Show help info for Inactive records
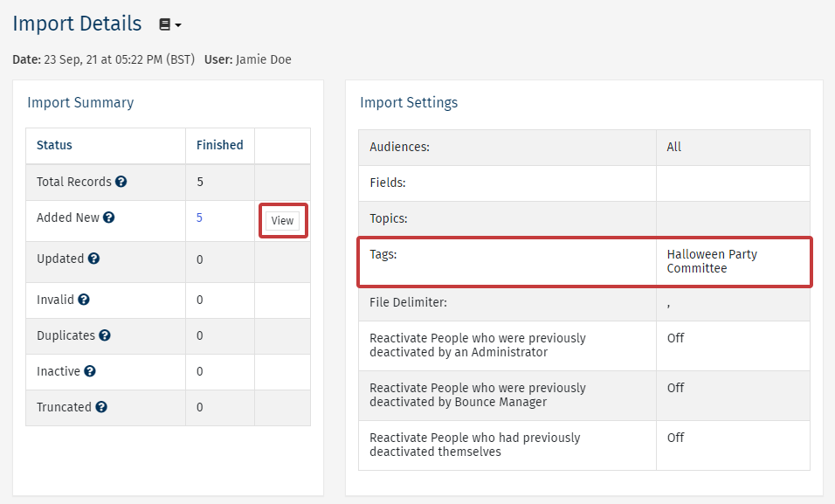This screenshot has height=504, width=835. pos(90,371)
